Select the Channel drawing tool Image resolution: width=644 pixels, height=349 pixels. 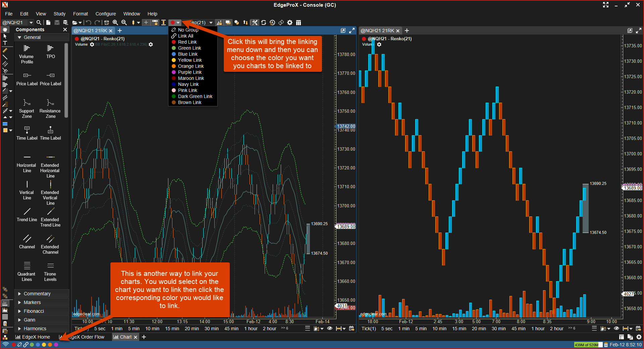click(27, 242)
